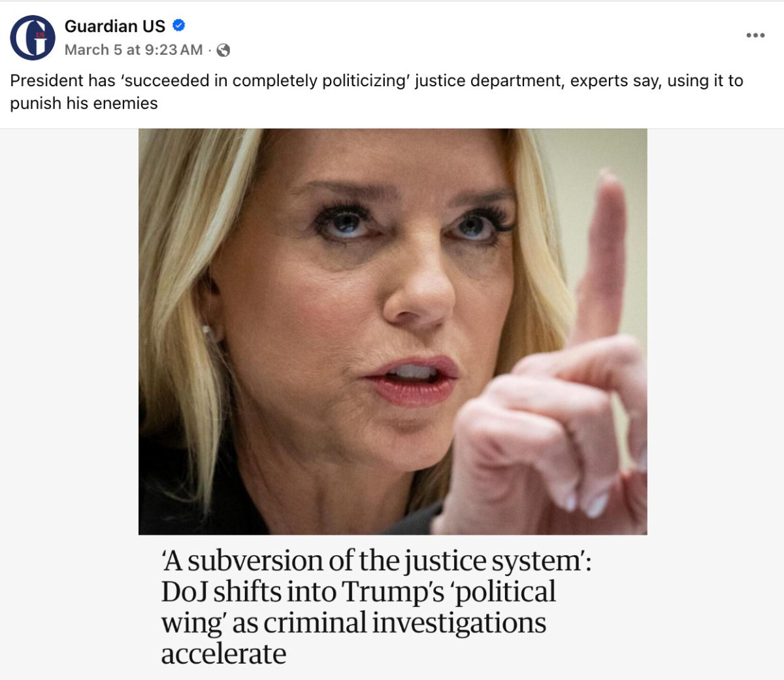Click the 'punish his enemies' caption line

click(x=84, y=103)
